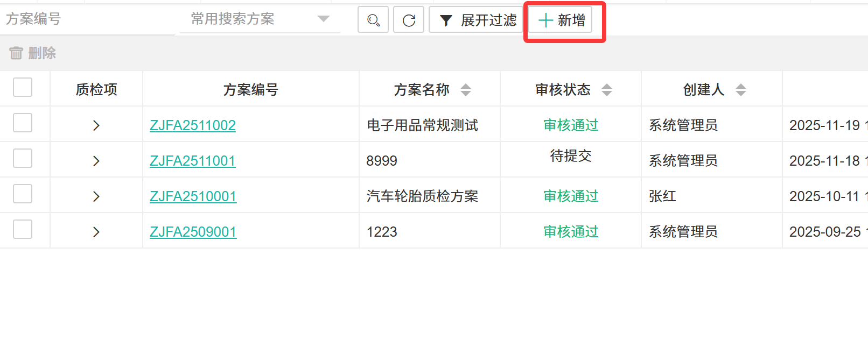
Task: Expand 质检项 for row ZJFA2511001
Action: [96, 161]
